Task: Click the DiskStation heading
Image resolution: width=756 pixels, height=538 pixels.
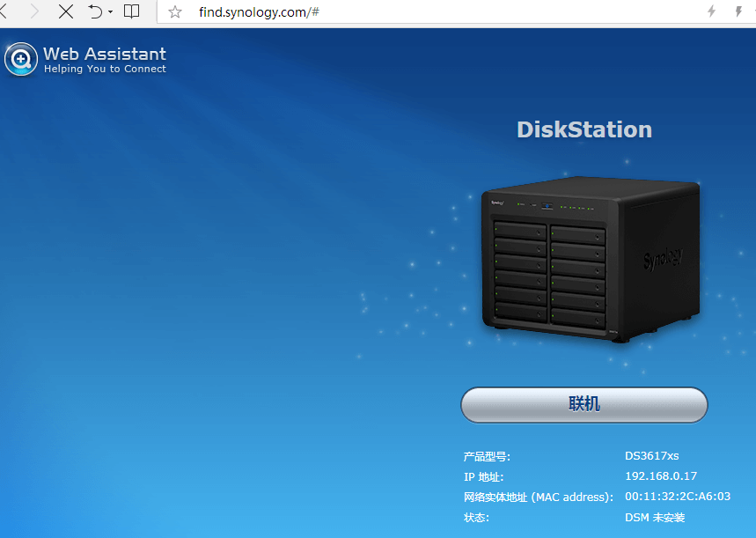Action: coord(584,129)
